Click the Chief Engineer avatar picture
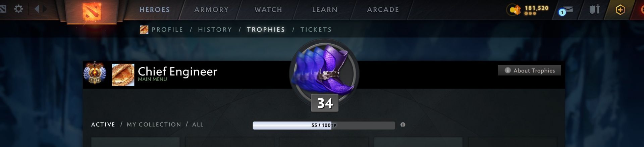Screen dimensions: 644x147 tap(123, 75)
